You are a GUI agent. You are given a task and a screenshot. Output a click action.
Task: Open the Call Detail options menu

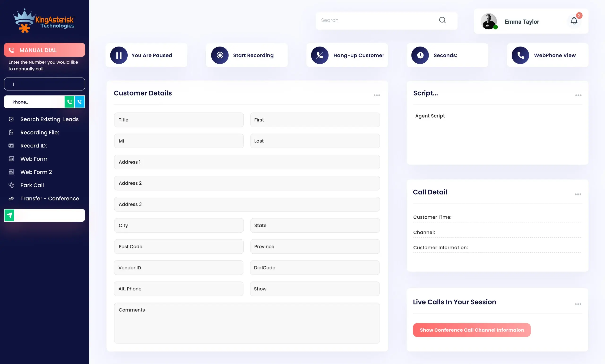point(578,194)
